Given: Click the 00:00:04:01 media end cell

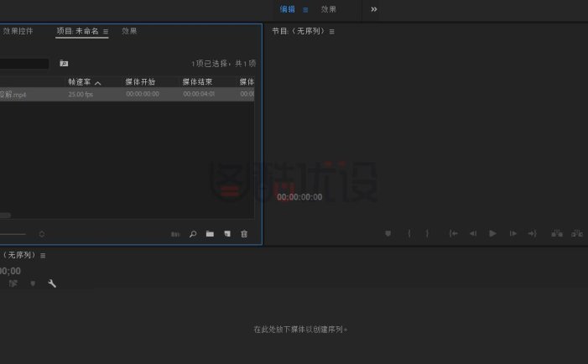Looking at the screenshot, I should (199, 94).
